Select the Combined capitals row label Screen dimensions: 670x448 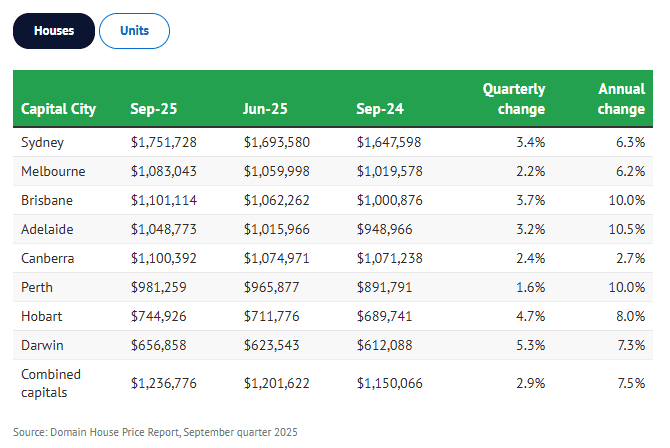pyautogui.click(x=51, y=382)
